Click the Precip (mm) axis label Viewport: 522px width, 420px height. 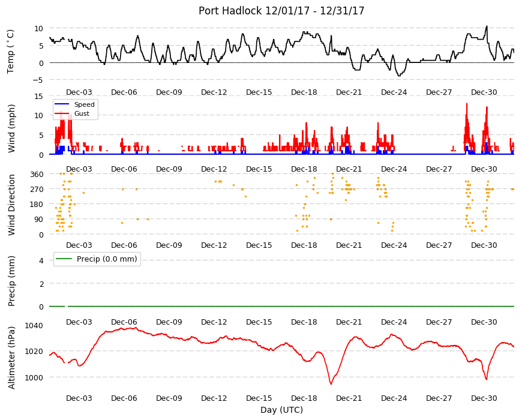coord(11,281)
